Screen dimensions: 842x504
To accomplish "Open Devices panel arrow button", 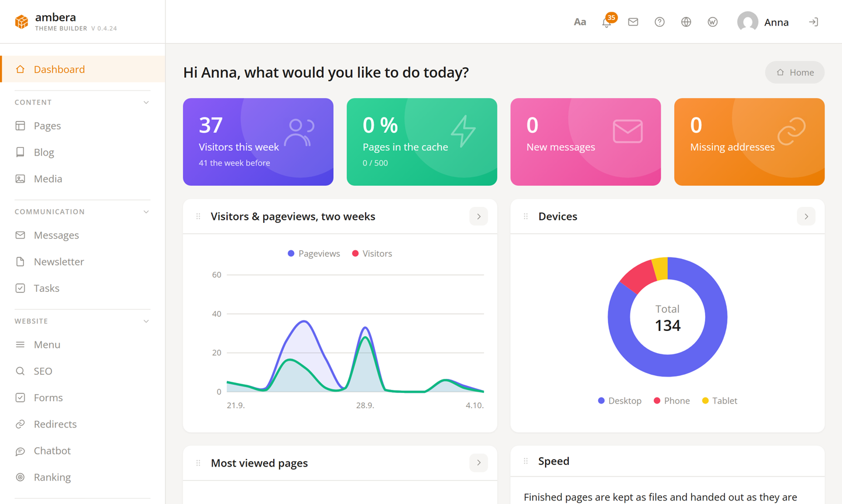I will pos(806,217).
